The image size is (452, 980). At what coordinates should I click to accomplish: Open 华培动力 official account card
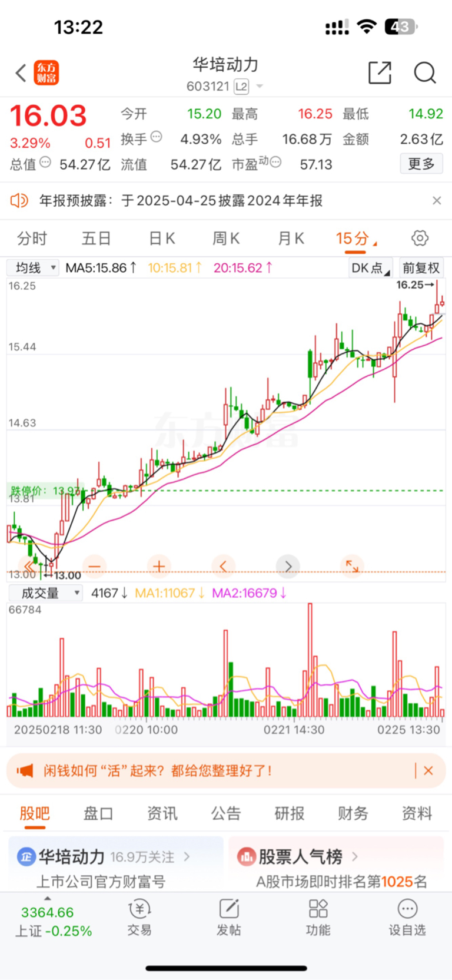pos(116,864)
